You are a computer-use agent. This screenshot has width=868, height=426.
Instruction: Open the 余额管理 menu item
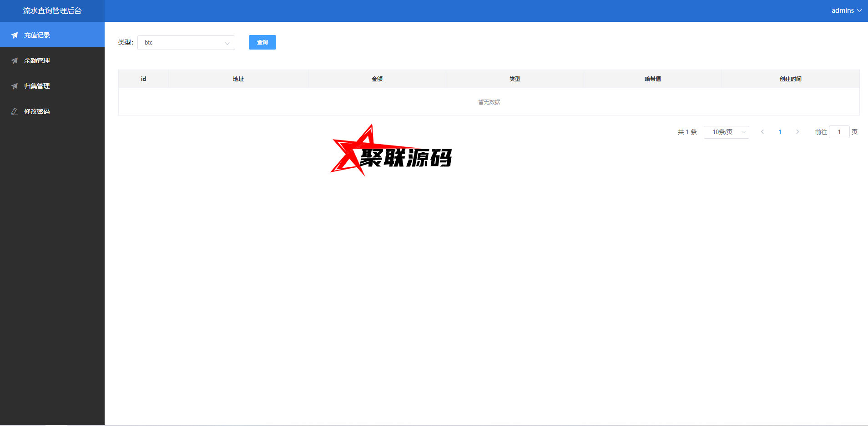coord(52,60)
